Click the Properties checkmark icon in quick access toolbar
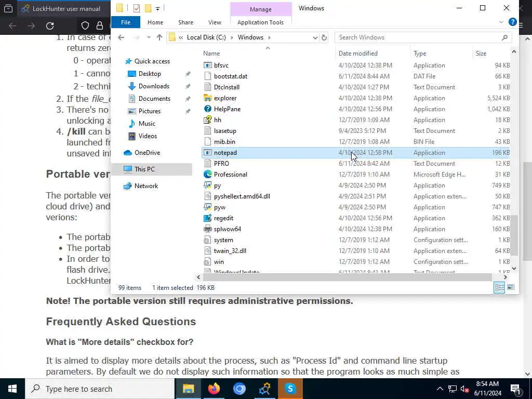Image resolution: width=532 pixels, height=399 pixels. pyautogui.click(x=137, y=8)
